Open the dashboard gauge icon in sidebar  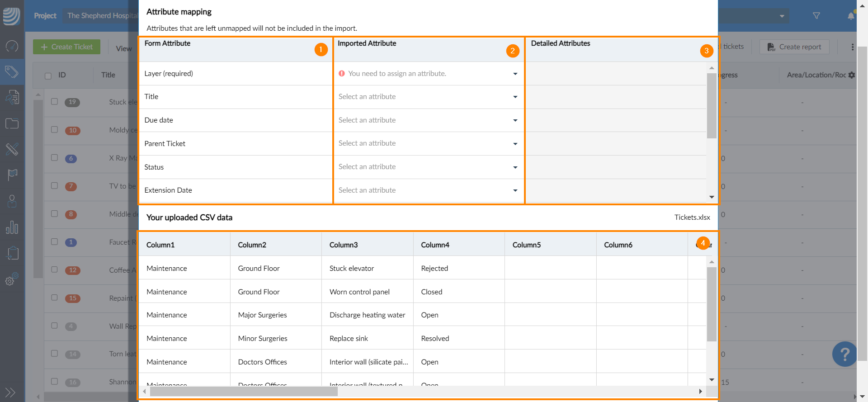coord(12,46)
